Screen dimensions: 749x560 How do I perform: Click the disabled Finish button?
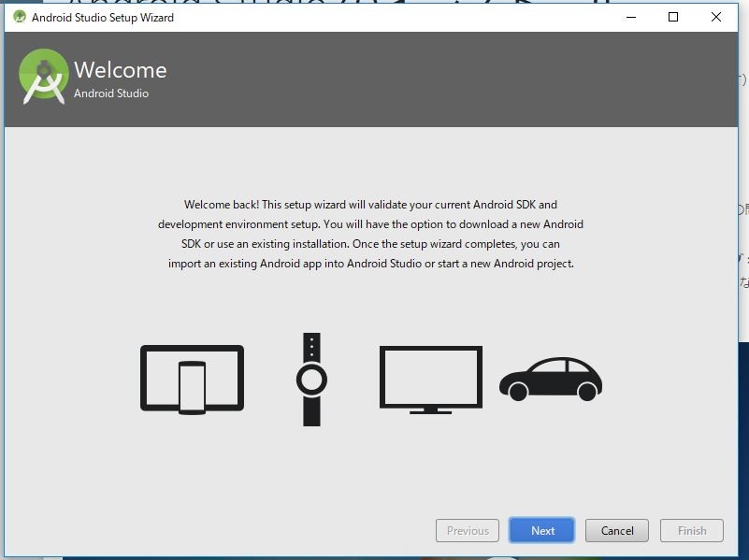[x=692, y=530]
